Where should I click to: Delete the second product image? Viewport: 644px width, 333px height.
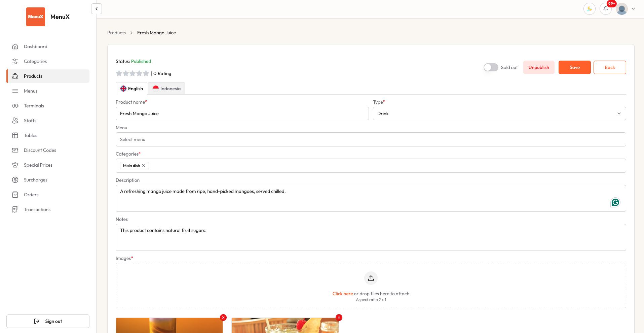coord(339,318)
